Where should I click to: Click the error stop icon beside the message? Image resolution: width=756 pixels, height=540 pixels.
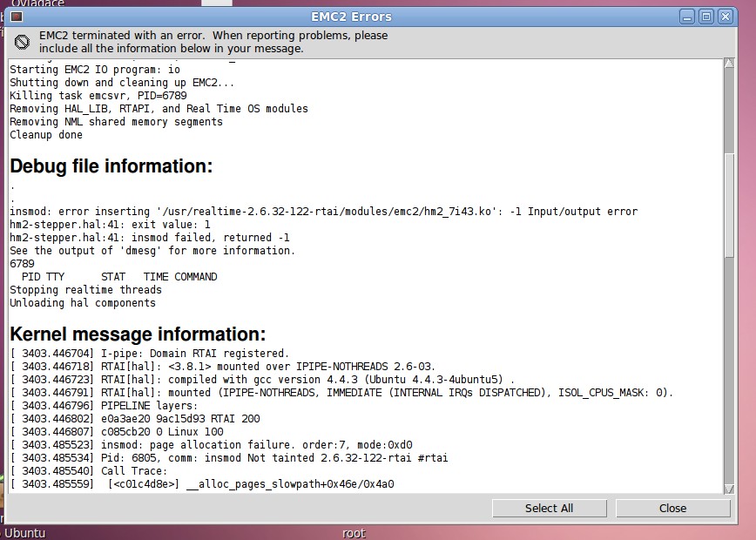[x=22, y=42]
